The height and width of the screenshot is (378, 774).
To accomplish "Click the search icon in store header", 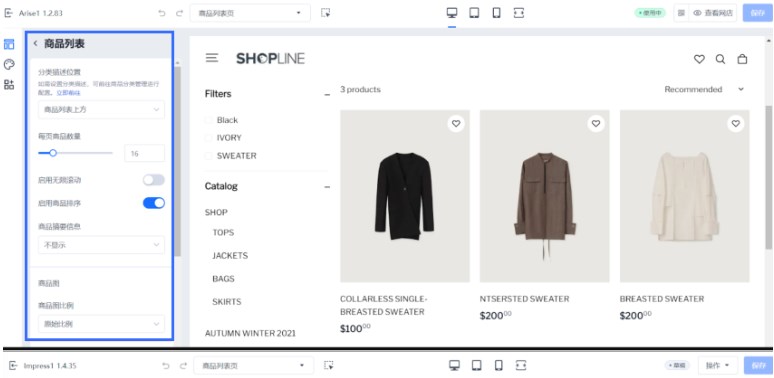I will [x=720, y=59].
